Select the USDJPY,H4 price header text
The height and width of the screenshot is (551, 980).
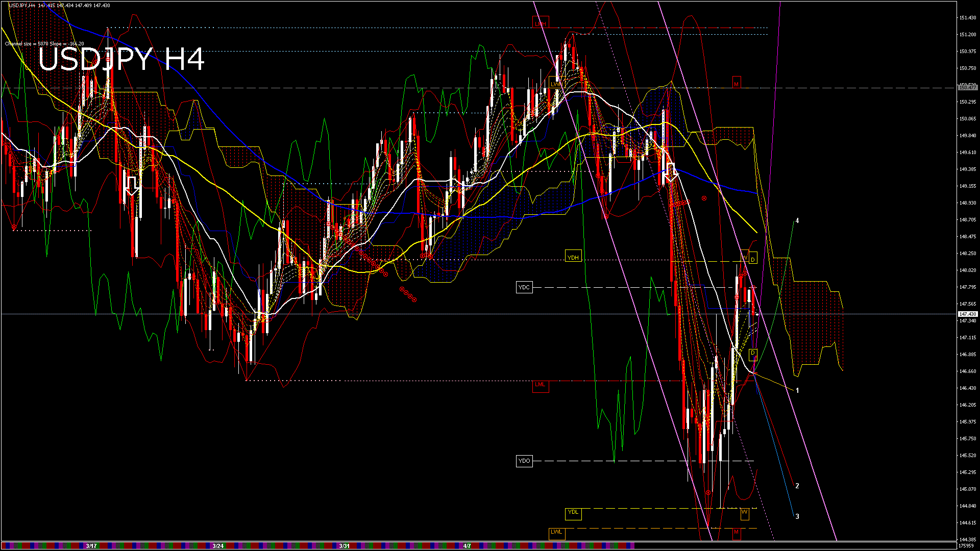[x=59, y=5]
